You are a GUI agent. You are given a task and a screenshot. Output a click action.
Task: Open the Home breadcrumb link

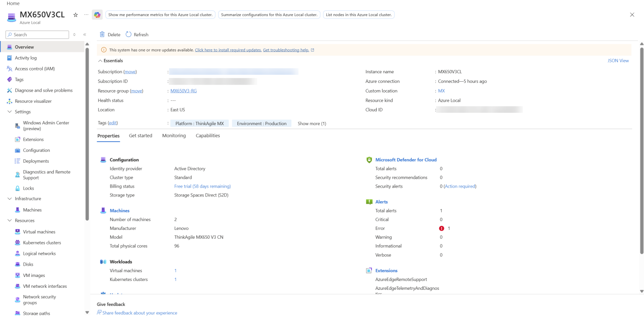click(x=13, y=3)
